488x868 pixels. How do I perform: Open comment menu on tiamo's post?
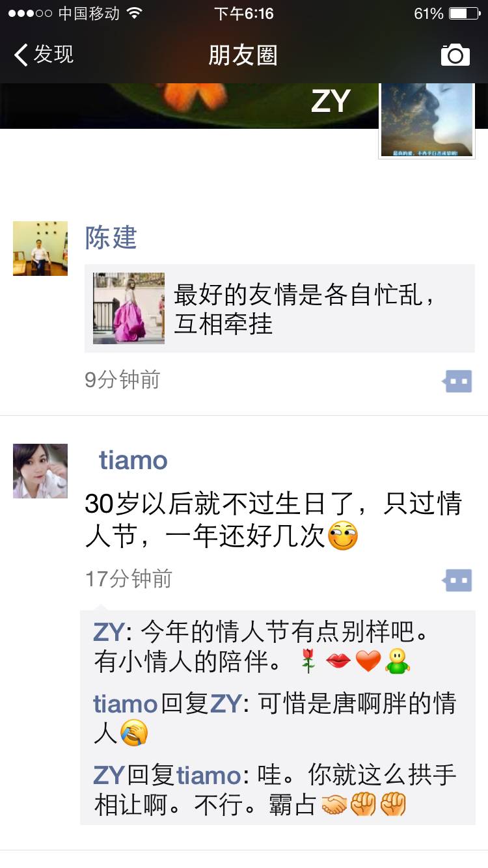coord(457,579)
